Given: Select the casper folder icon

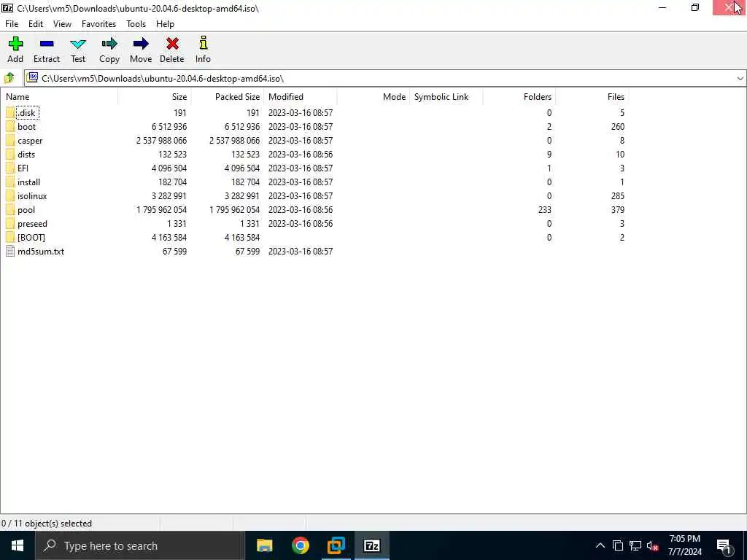Looking at the screenshot, I should point(10,141).
